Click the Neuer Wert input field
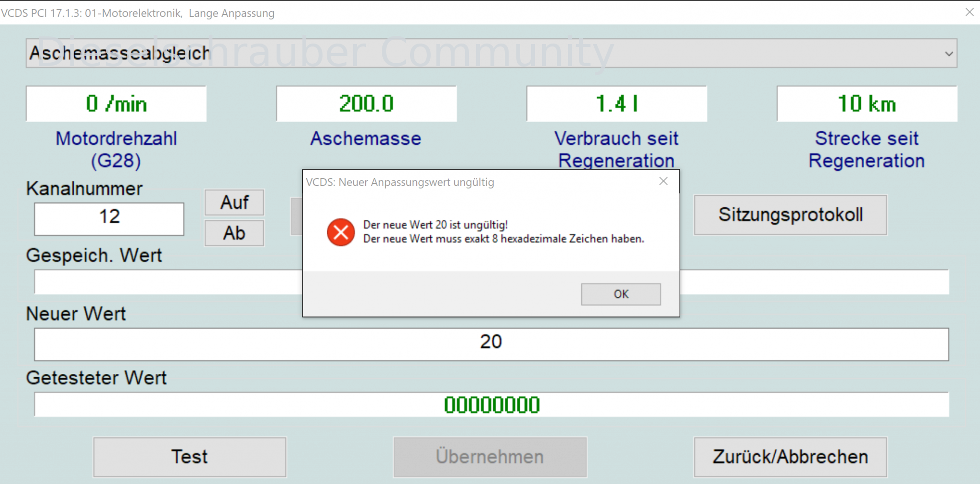The width and height of the screenshot is (980, 484). (x=491, y=344)
